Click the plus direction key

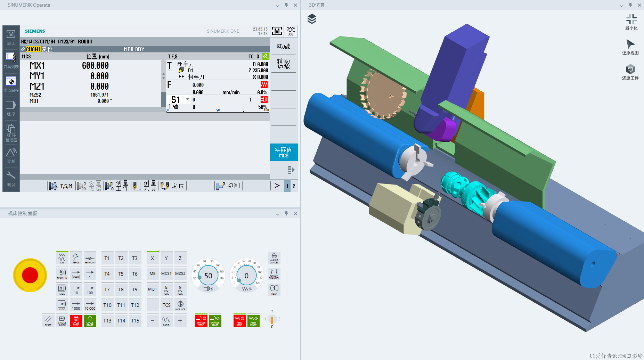[x=180, y=321]
